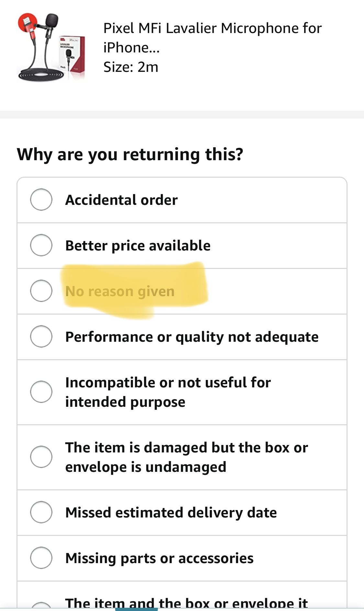Click the lavalier microphone product thumbnail
This screenshot has height=611, width=364.
tap(51, 47)
